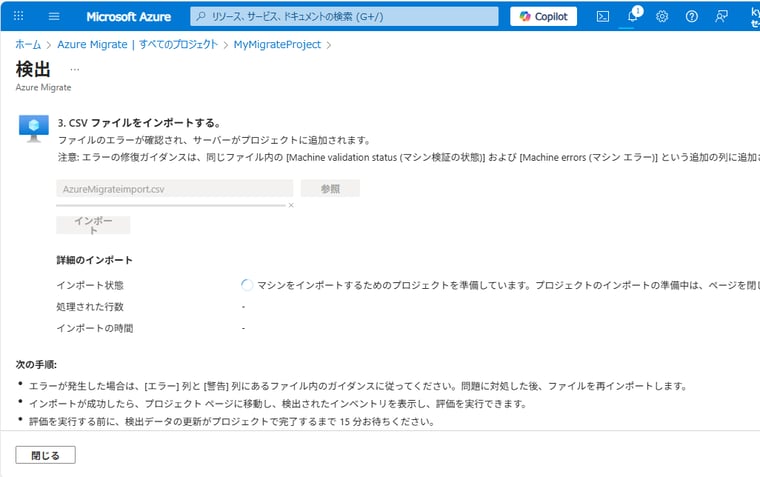Select the インポート状態 label

click(90, 285)
